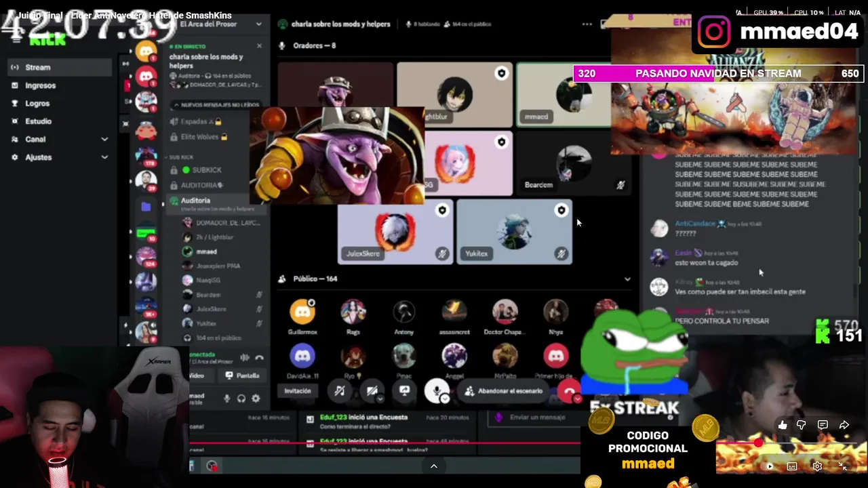The height and width of the screenshot is (488, 868).
Task: Open Stream in Kick sidebar
Action: coord(60,67)
